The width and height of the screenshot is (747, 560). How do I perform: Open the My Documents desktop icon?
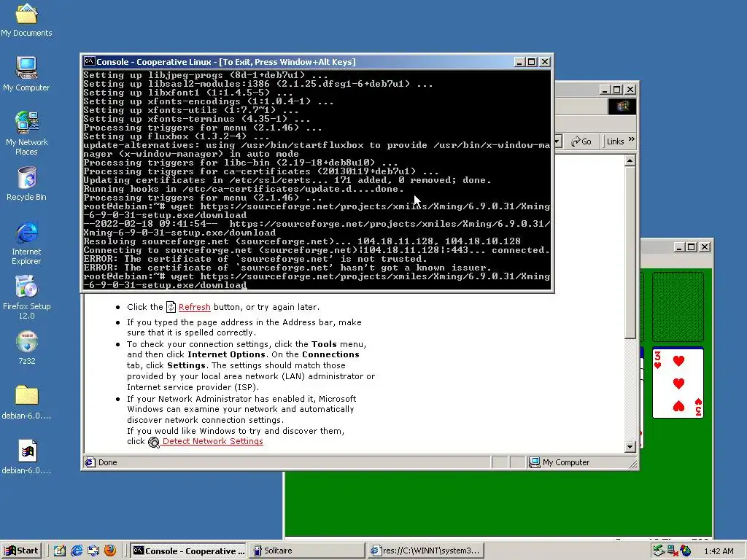26,20
